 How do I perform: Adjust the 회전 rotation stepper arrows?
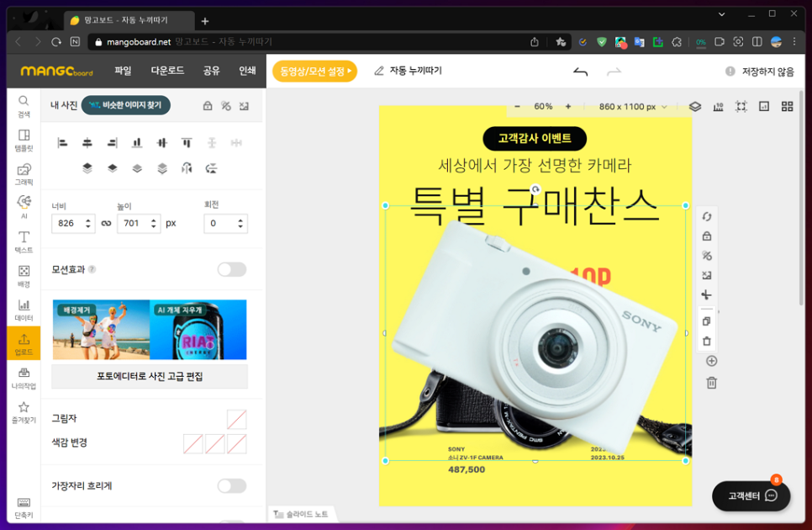(240, 223)
